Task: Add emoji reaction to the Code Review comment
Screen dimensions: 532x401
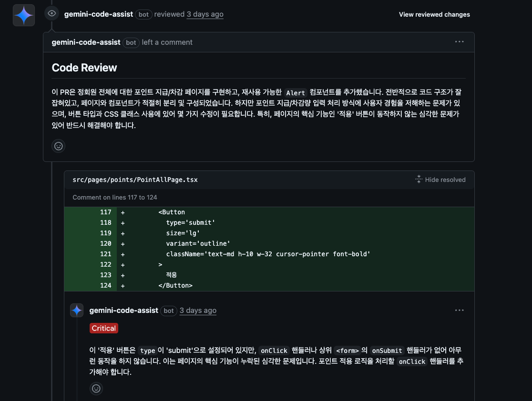Action: point(59,146)
